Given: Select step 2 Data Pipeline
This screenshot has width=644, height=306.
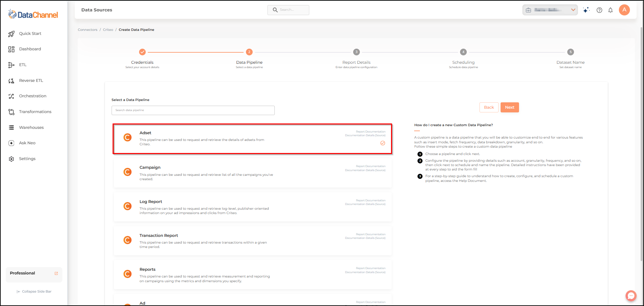Looking at the screenshot, I should coord(249,52).
